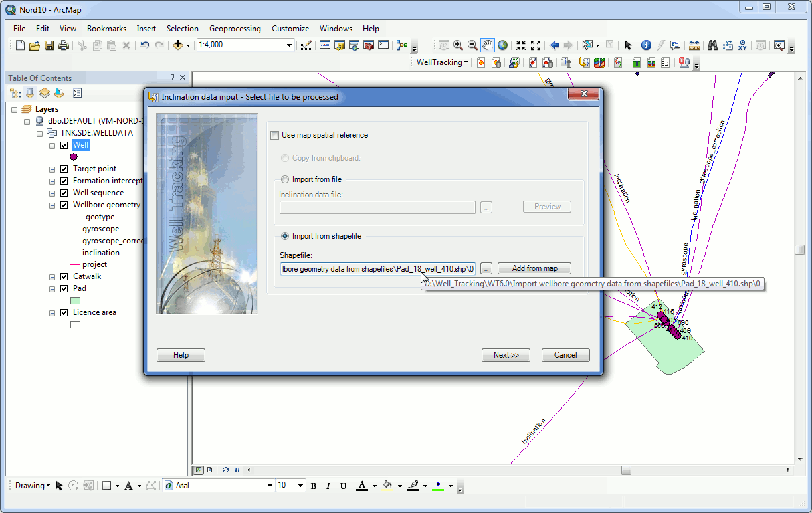Expand the Target point layer
The image size is (812, 513).
[x=52, y=169]
